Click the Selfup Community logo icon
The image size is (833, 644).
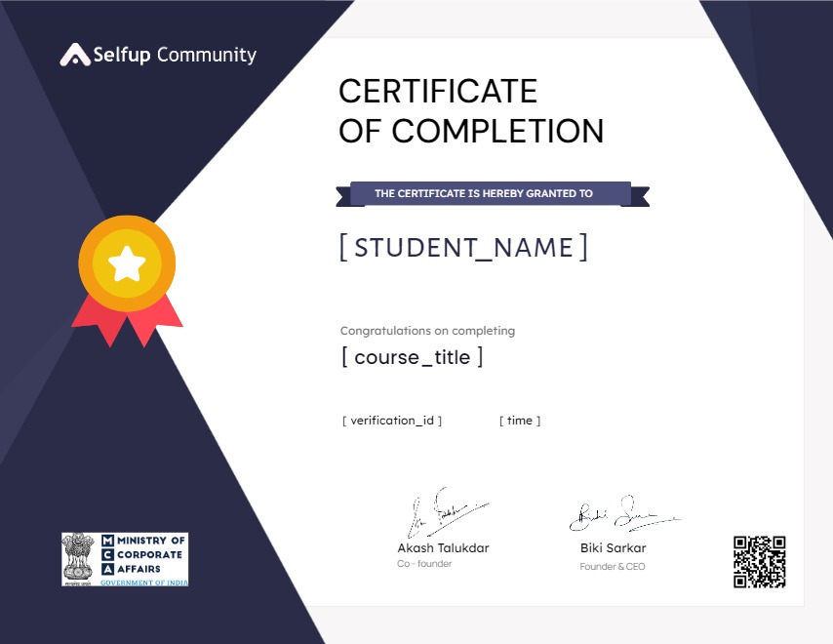75,55
